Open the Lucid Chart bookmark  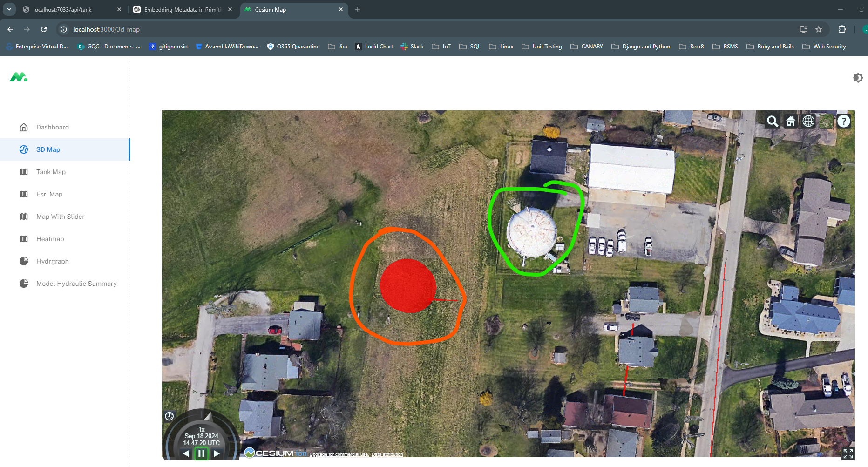(374, 47)
